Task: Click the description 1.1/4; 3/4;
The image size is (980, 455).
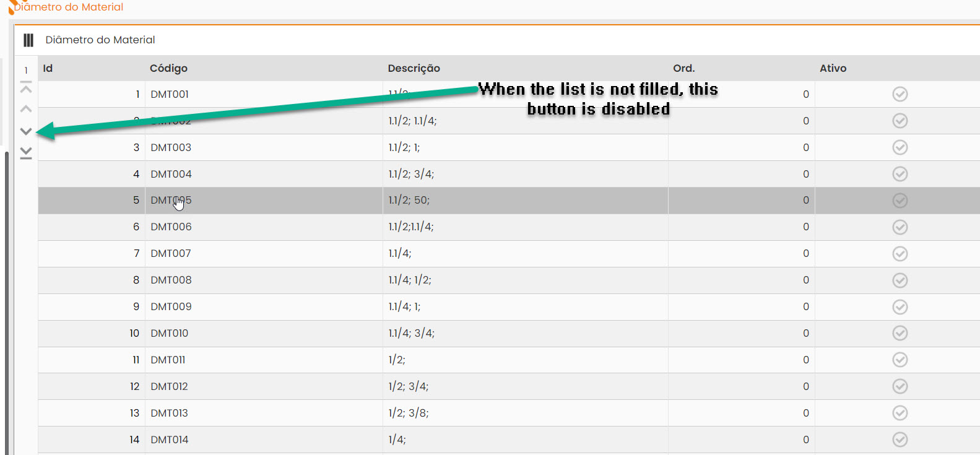Action: (x=411, y=333)
